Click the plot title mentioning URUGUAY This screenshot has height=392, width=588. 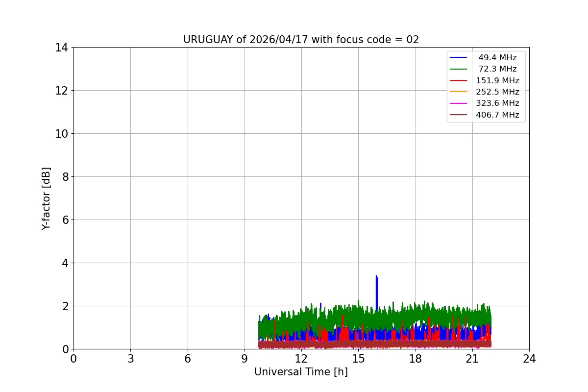301,40
